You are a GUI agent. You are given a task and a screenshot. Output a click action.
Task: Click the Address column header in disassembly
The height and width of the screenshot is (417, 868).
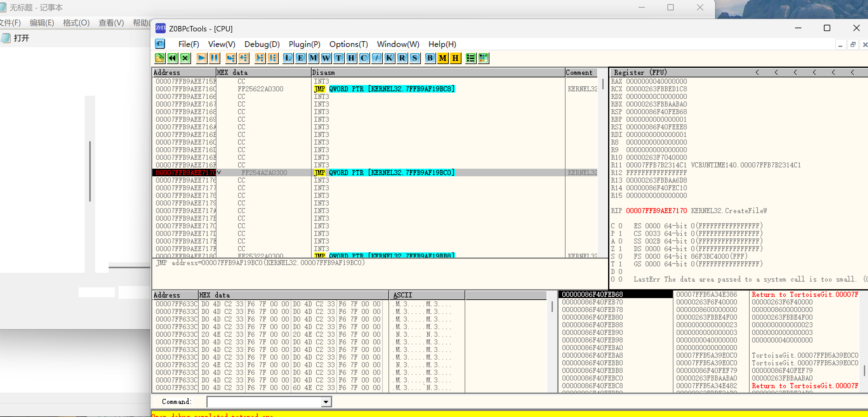(184, 72)
